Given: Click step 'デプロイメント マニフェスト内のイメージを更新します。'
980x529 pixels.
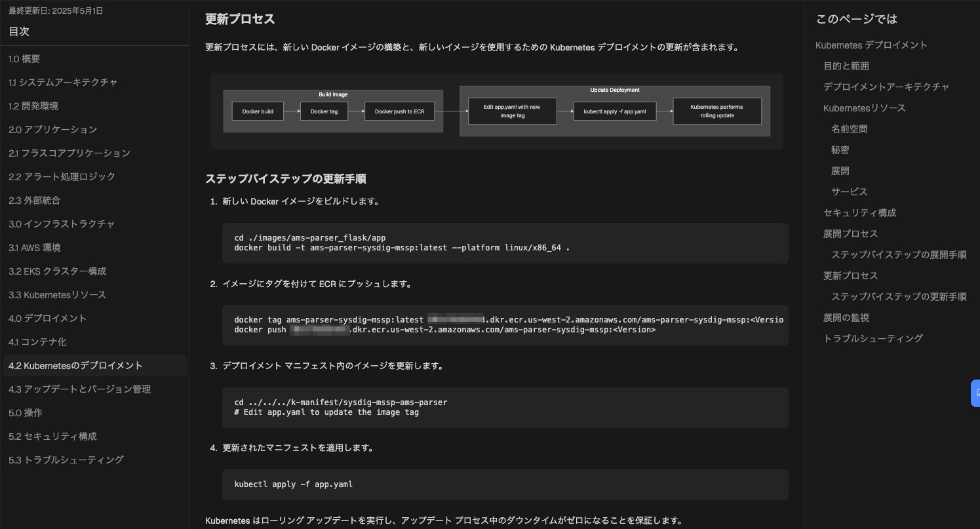Looking at the screenshot, I should tap(333, 366).
